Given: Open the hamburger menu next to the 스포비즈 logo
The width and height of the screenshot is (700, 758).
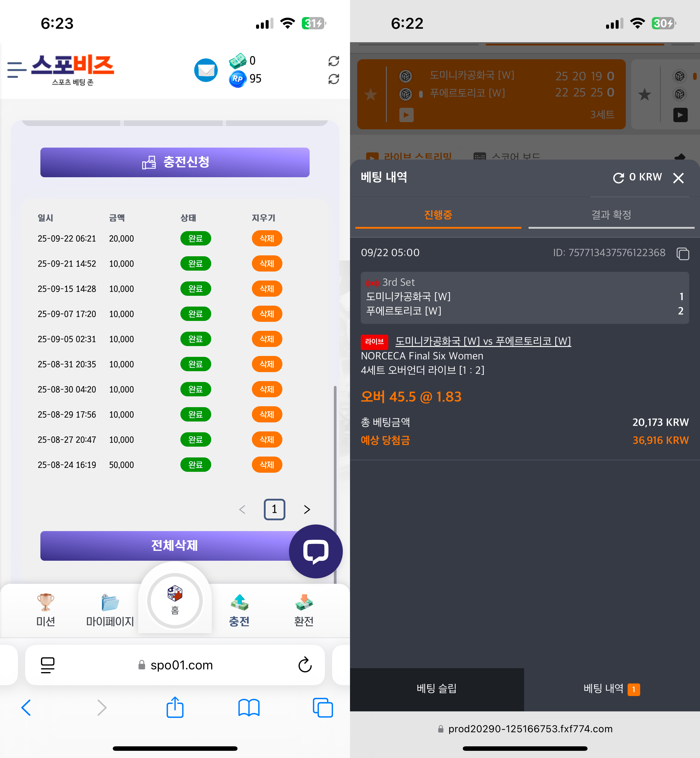Looking at the screenshot, I should tap(17, 70).
